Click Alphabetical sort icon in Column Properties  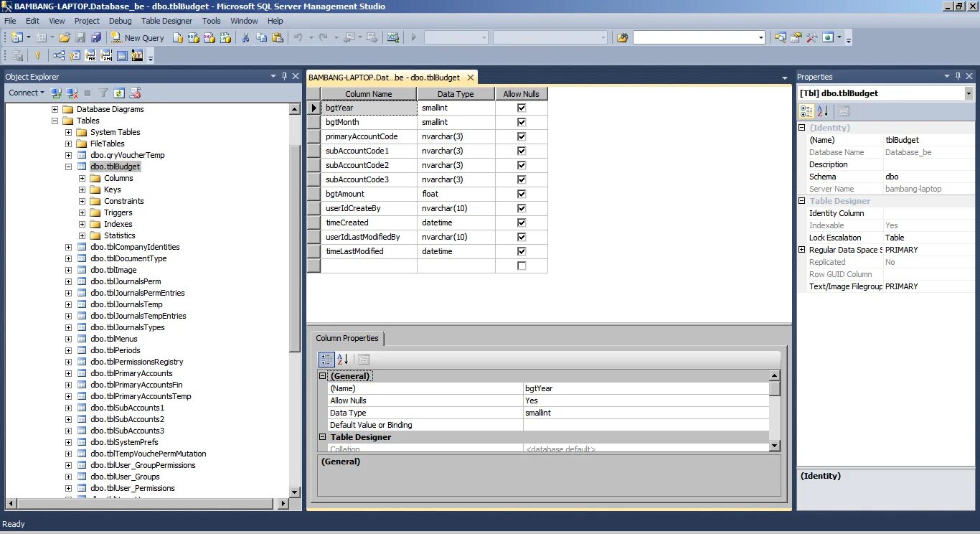tap(342, 360)
